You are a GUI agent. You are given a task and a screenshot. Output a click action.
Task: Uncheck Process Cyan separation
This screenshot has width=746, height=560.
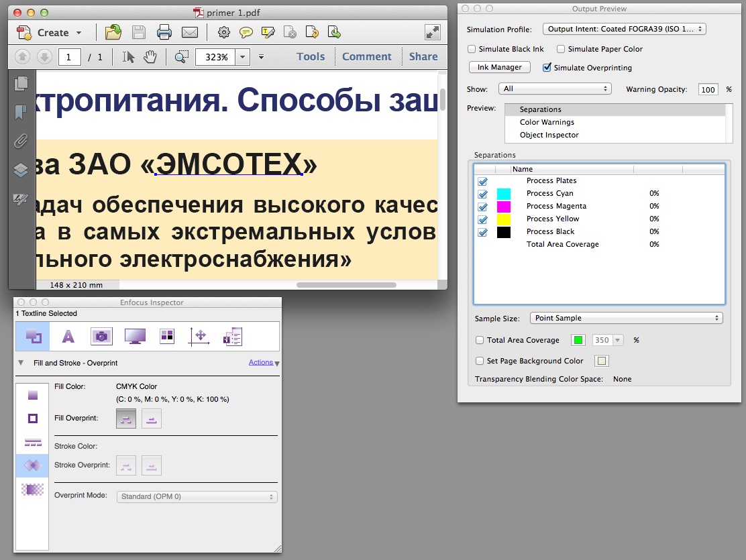tap(482, 194)
